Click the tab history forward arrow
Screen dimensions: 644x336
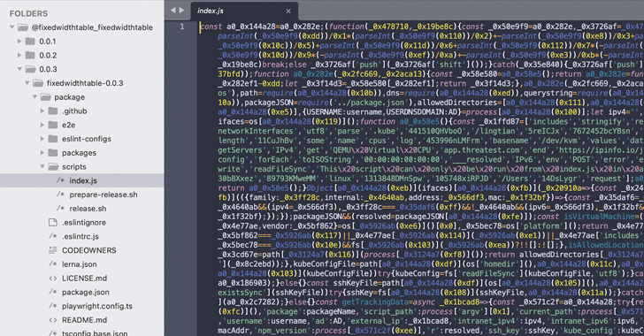pyautogui.click(x=181, y=11)
